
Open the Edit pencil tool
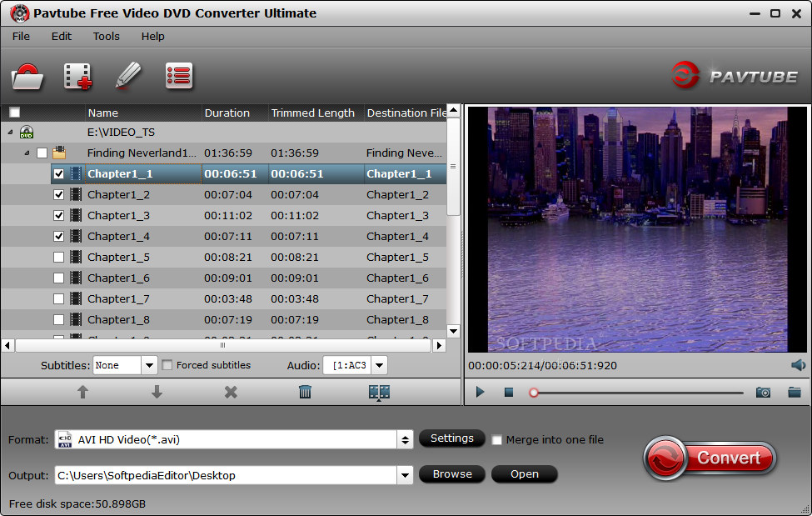[x=128, y=76]
